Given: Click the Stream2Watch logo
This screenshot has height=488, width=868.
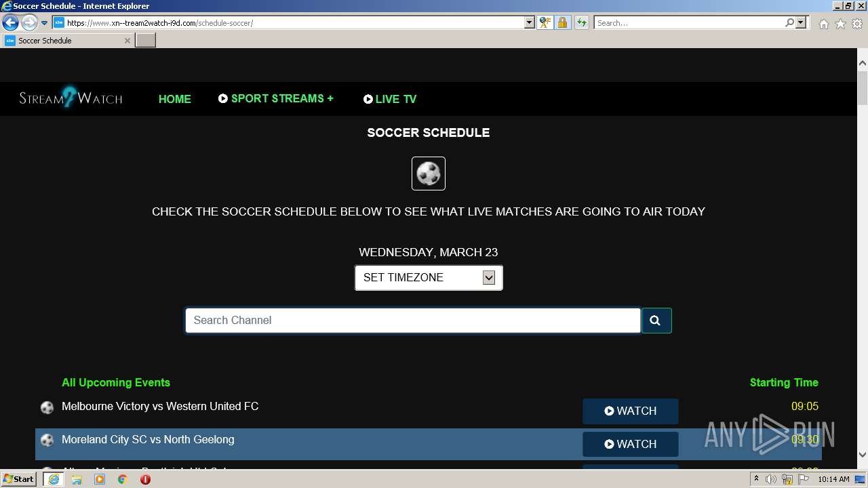Looking at the screenshot, I should [71, 98].
